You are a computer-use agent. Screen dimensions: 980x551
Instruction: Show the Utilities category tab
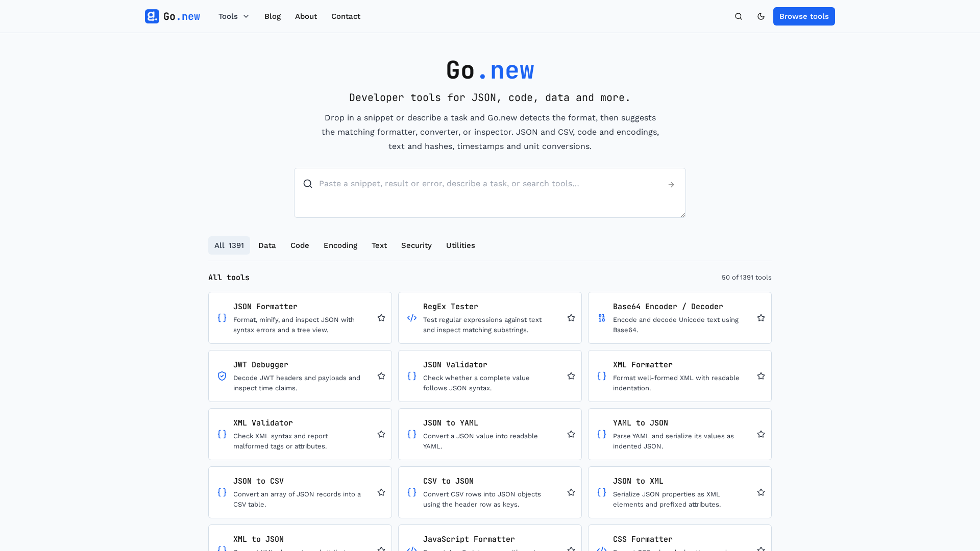coord(460,245)
